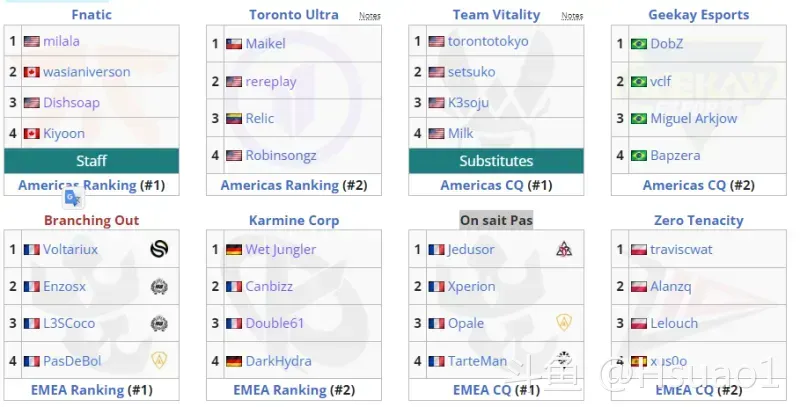This screenshot has height=407, width=800.
Task: Click the team logo beside Opale
Action: (x=564, y=323)
